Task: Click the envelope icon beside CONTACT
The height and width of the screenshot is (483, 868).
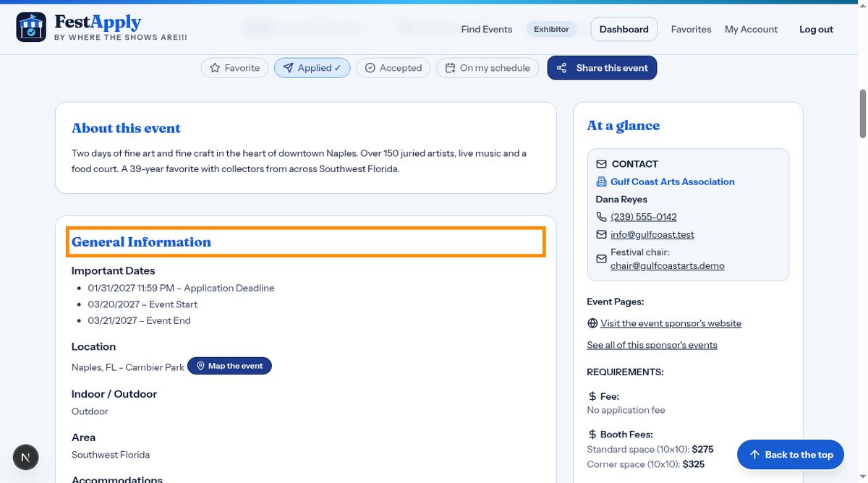Action: (x=601, y=164)
